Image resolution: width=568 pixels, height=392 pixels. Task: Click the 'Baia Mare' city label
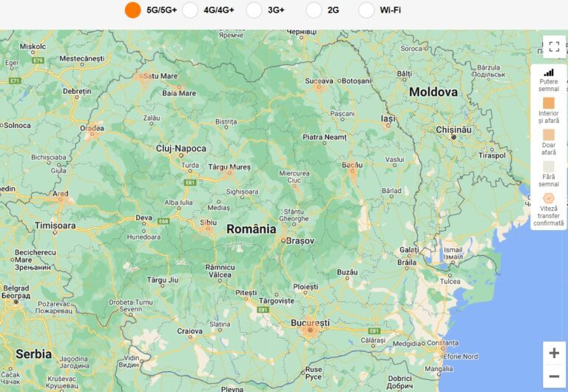pyautogui.click(x=179, y=93)
